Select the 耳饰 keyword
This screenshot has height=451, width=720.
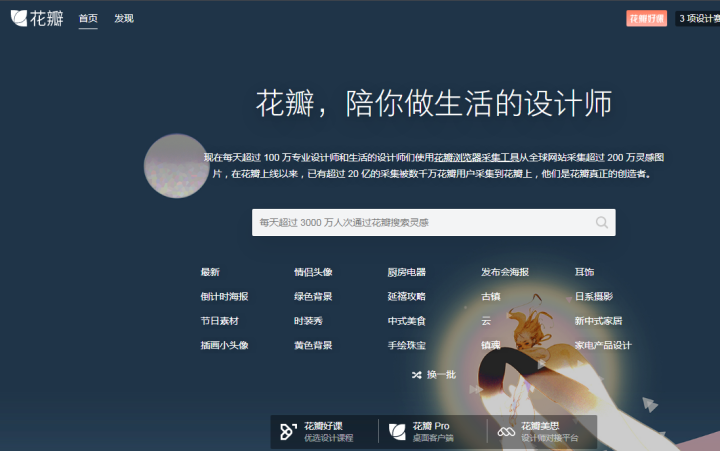(x=585, y=272)
